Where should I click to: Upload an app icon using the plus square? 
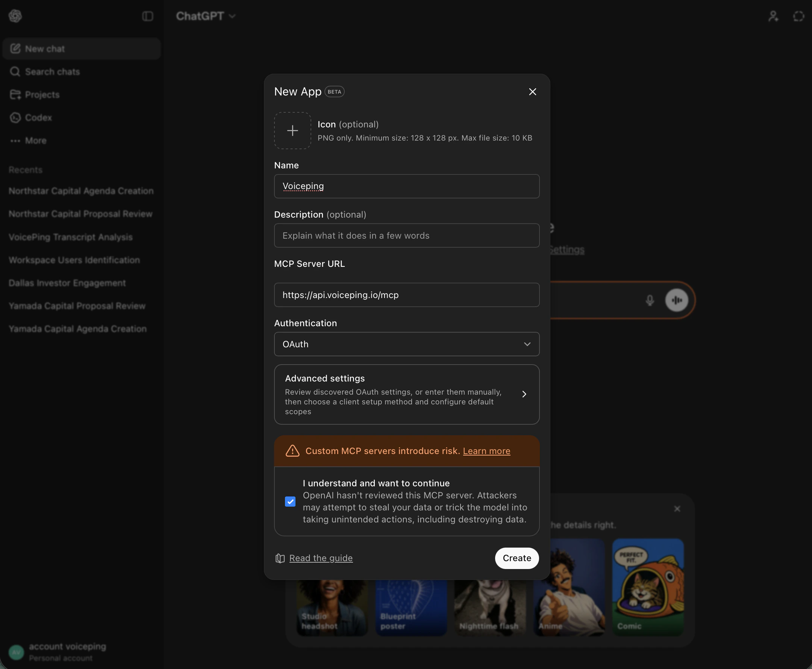(x=292, y=130)
